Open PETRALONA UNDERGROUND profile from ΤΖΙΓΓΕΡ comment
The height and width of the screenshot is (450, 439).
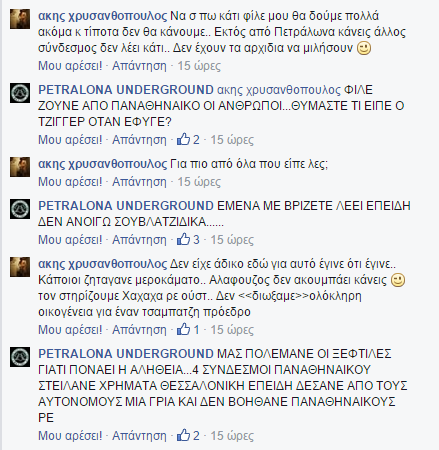tap(126, 90)
